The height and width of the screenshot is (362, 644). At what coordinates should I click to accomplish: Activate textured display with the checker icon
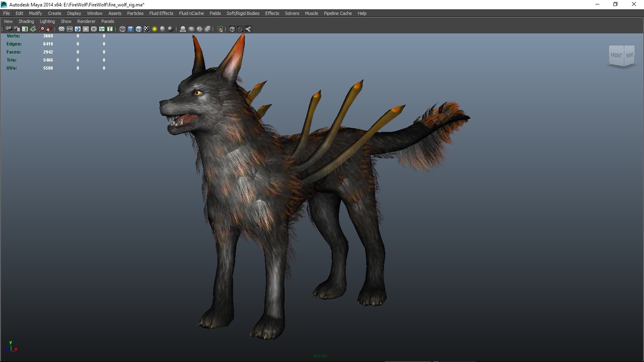tap(147, 29)
